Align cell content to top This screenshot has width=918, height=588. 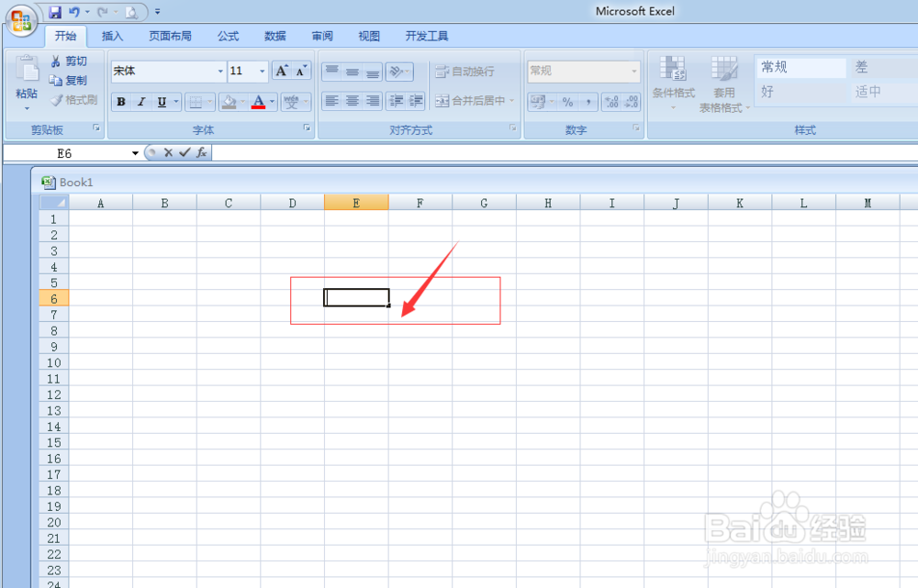click(x=332, y=72)
